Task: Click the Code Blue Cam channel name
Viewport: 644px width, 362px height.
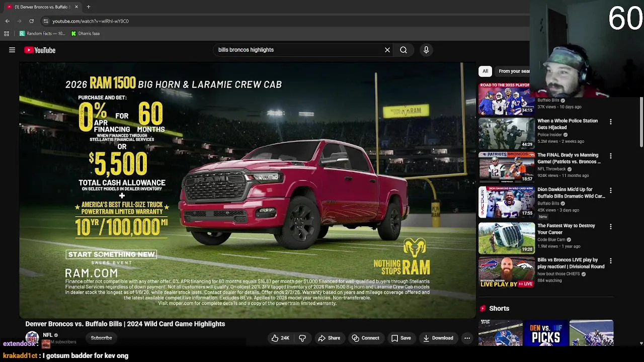Action: tap(551, 240)
